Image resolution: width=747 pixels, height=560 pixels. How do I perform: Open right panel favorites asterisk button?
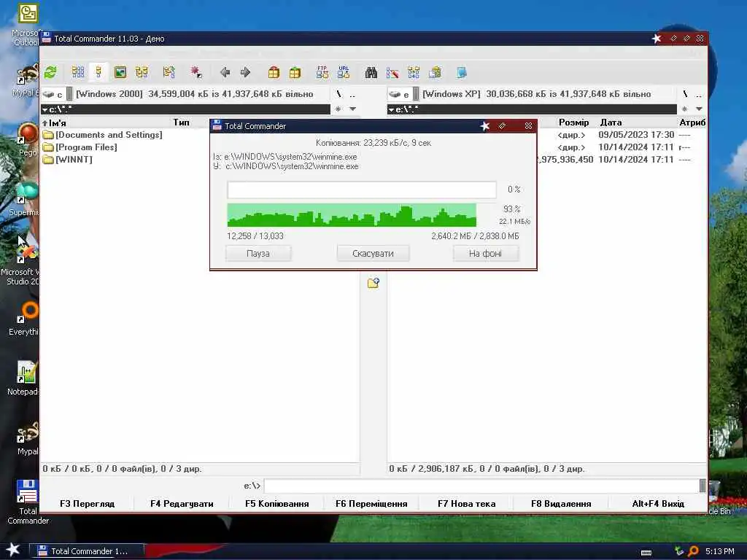[x=684, y=109]
